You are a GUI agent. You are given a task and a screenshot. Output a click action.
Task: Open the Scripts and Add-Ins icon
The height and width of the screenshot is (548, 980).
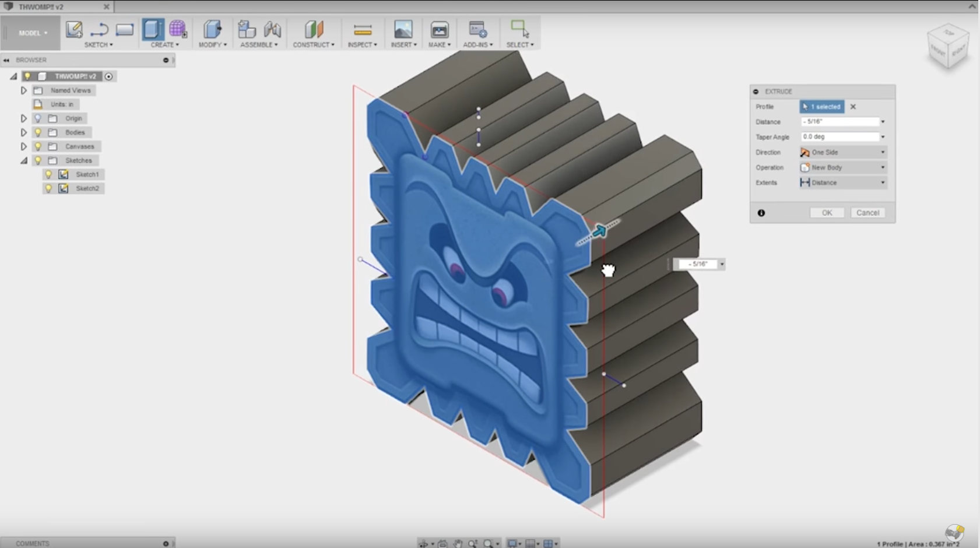pyautogui.click(x=477, y=29)
